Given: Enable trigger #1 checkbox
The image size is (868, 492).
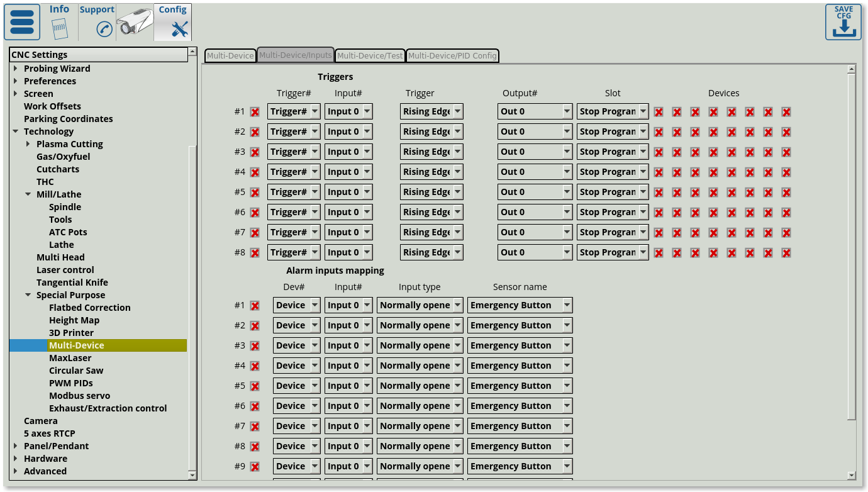Looking at the screenshot, I should [255, 112].
